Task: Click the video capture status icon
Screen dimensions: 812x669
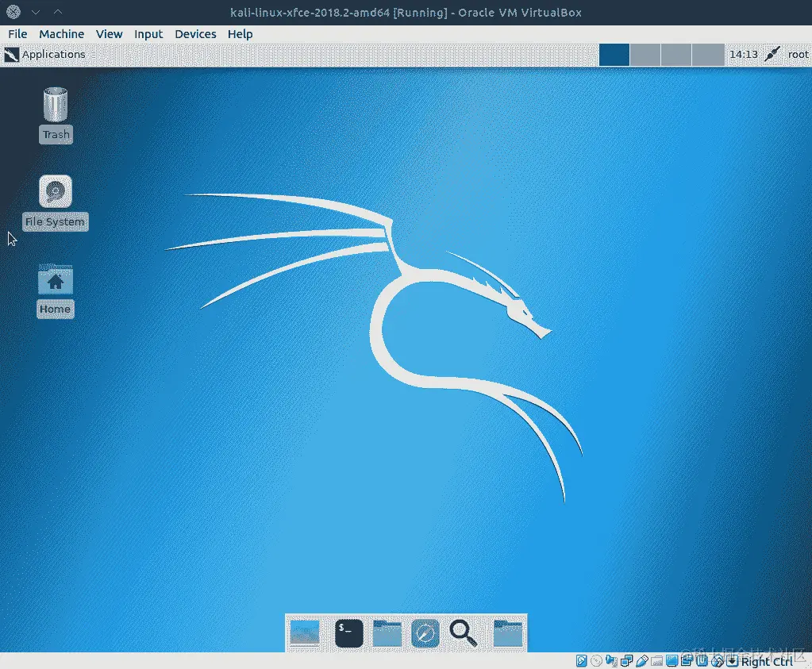Action: [x=687, y=659]
